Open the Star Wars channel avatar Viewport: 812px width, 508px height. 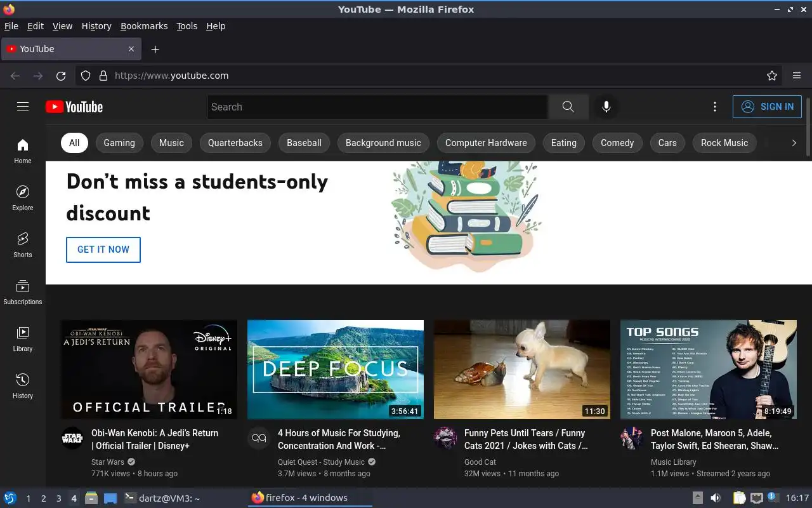[72, 438]
